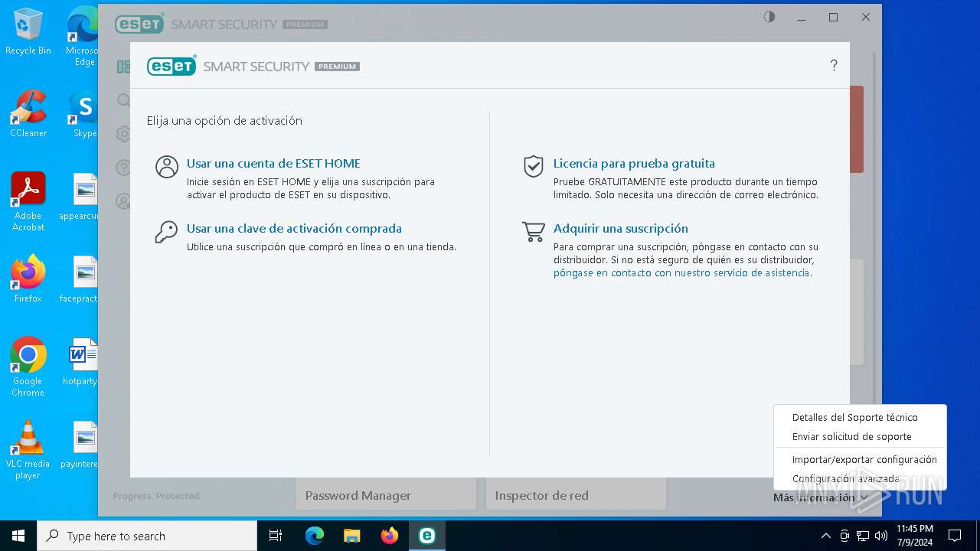Click the network icon in system tray
The image size is (980, 551).
pos(863,536)
